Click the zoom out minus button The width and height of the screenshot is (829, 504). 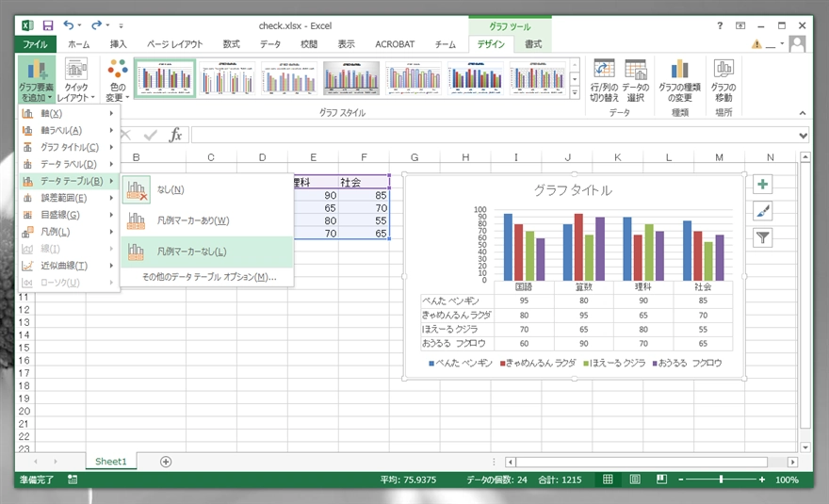pyautogui.click(x=681, y=480)
